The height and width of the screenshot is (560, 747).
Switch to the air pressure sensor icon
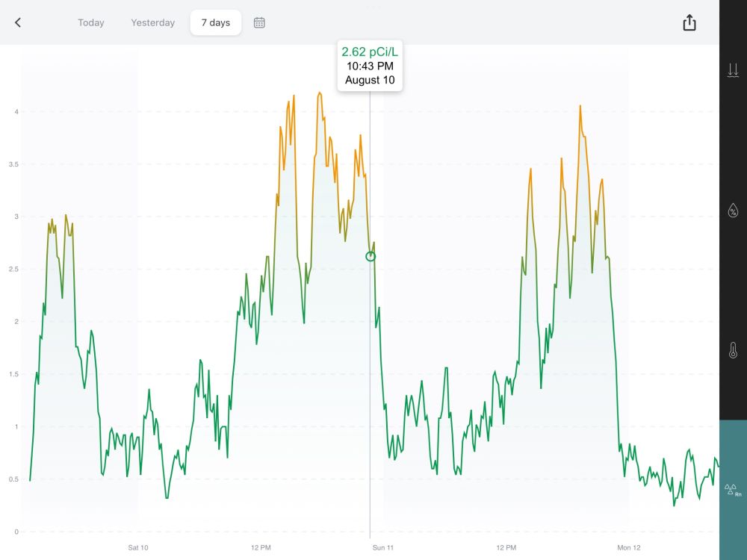tap(734, 70)
